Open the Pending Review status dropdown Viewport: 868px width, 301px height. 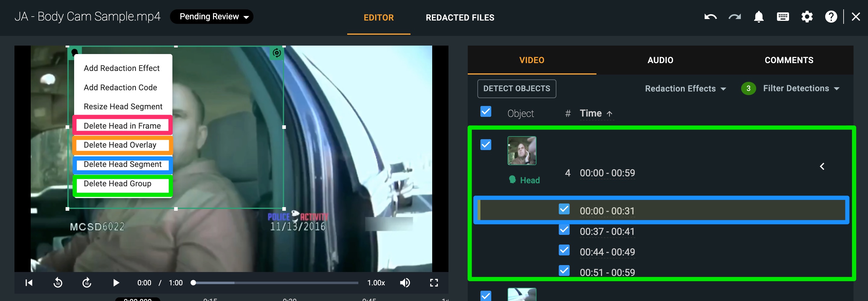[212, 17]
